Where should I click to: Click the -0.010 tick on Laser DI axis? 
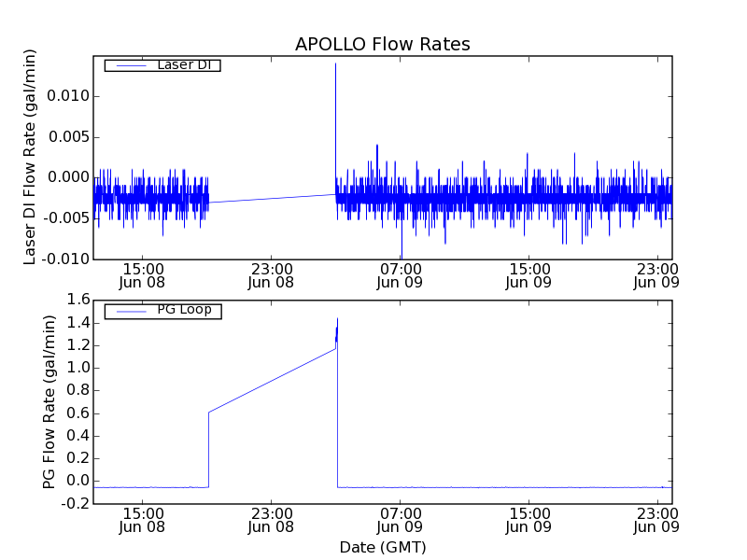point(65,259)
